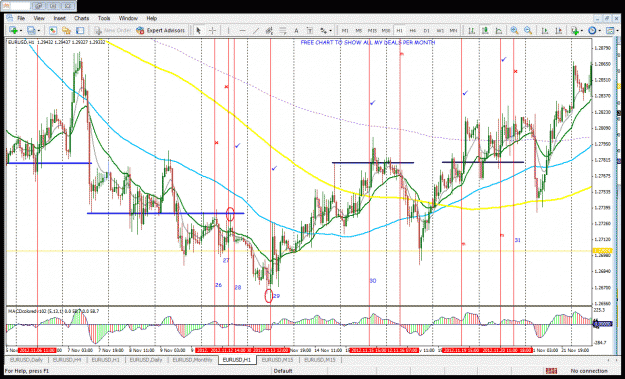Switch chart to Candlesticks mode

click(x=485, y=30)
